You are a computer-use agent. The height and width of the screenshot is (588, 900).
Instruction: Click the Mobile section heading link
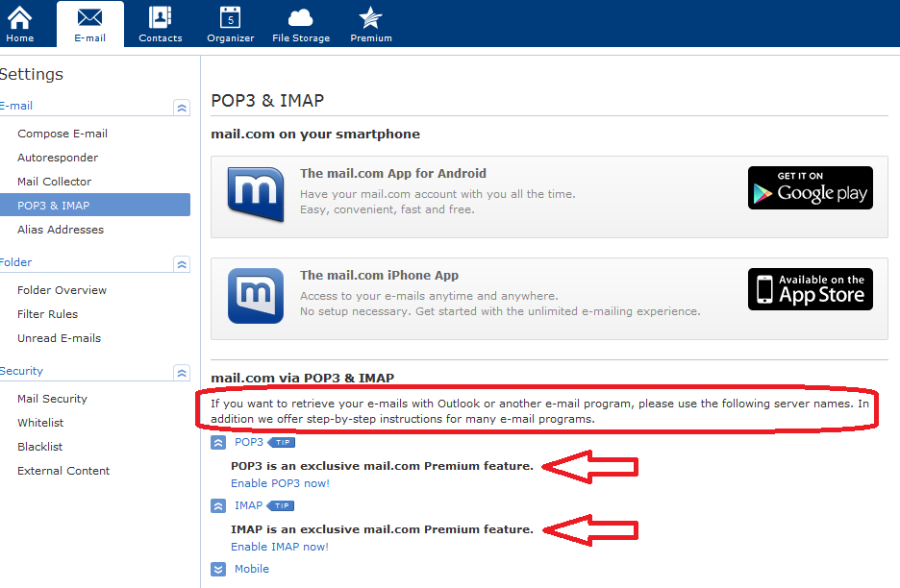click(x=251, y=569)
